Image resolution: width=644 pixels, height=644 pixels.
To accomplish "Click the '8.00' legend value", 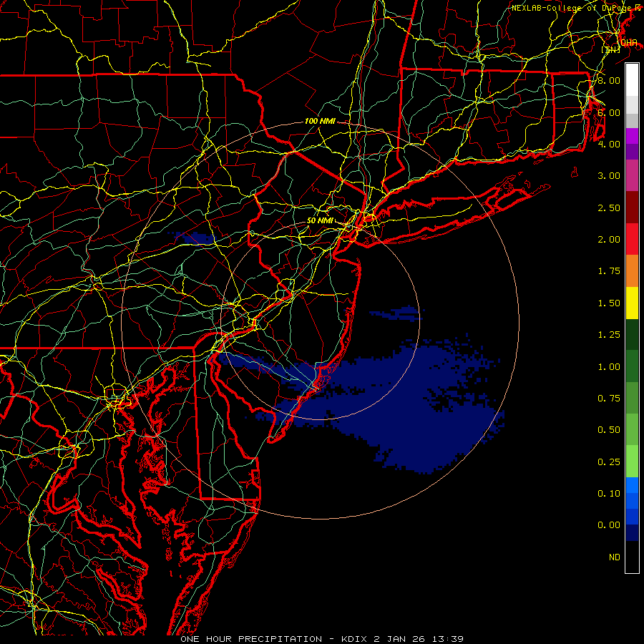I will tap(609, 80).
